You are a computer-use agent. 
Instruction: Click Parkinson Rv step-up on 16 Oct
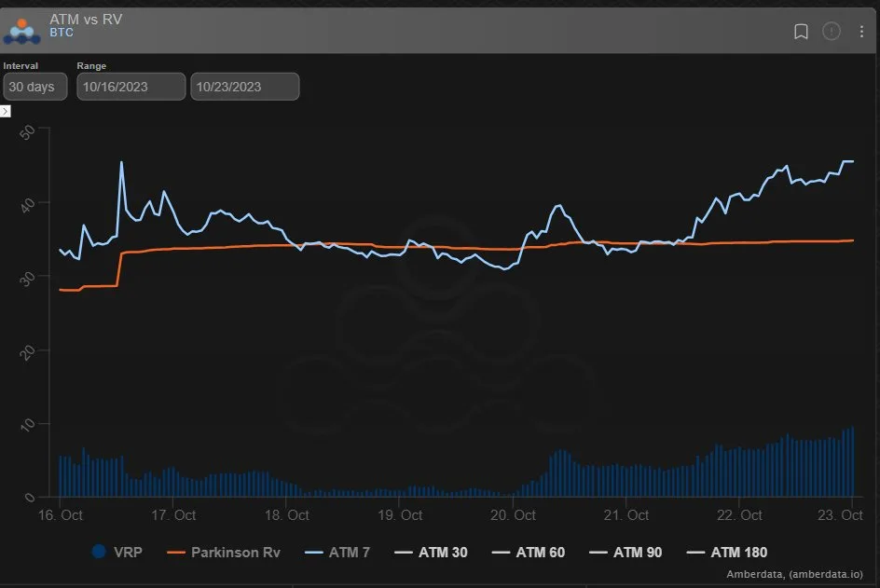(x=119, y=269)
